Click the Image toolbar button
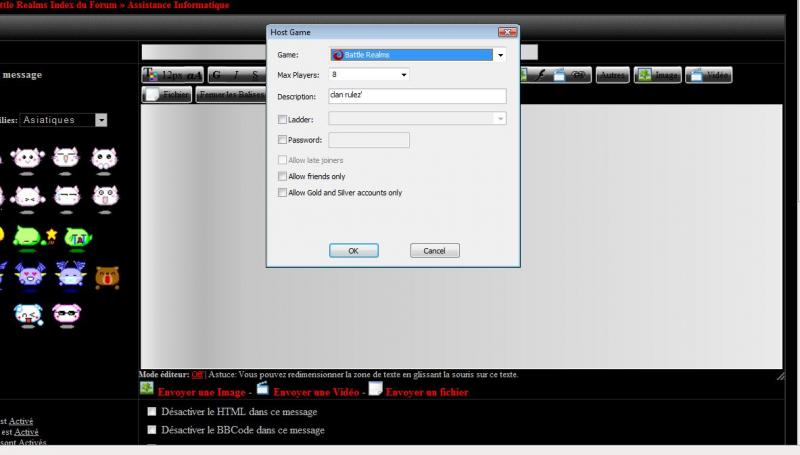Image resolution: width=800 pixels, height=455 pixels. coord(658,75)
